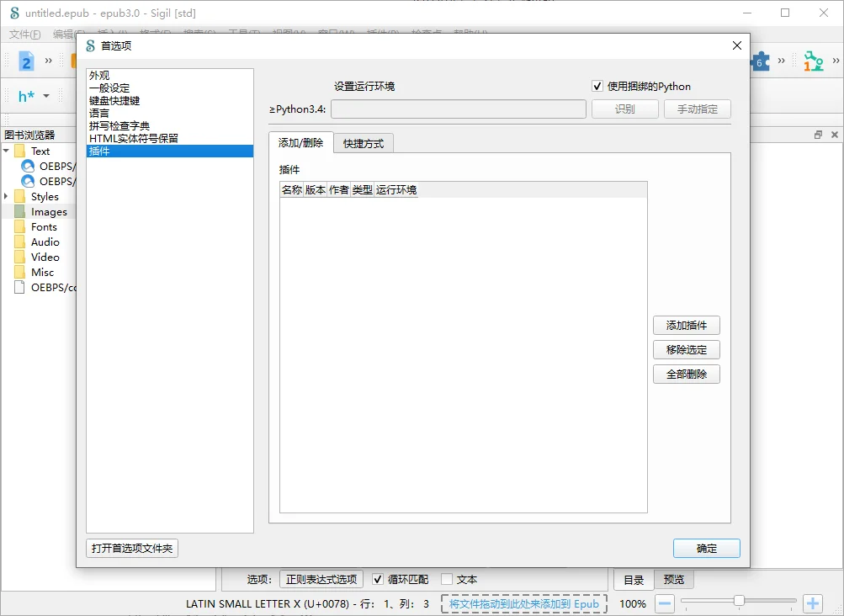Collapse the Text folder in the book browser
The height and width of the screenshot is (616, 844).
(x=7, y=151)
